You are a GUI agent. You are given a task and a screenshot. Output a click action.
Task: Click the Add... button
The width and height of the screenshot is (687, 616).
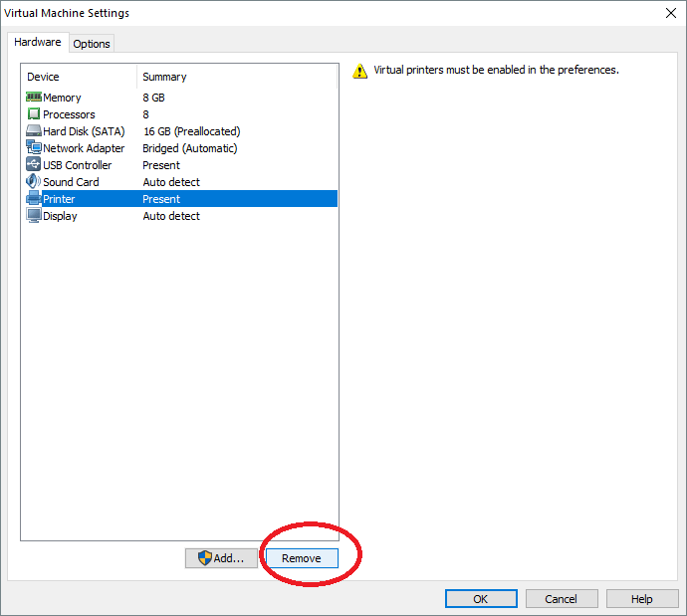pyautogui.click(x=221, y=558)
